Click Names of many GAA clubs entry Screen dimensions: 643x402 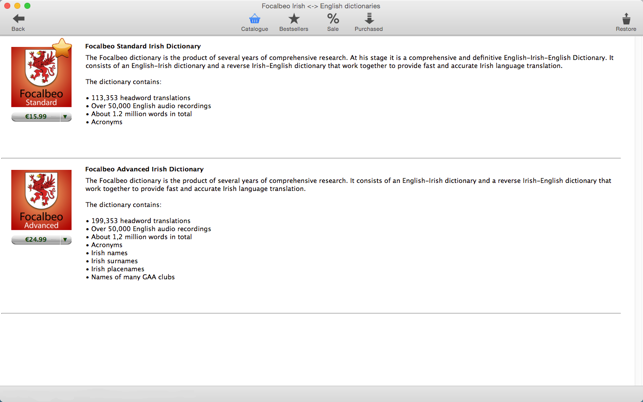130,277
